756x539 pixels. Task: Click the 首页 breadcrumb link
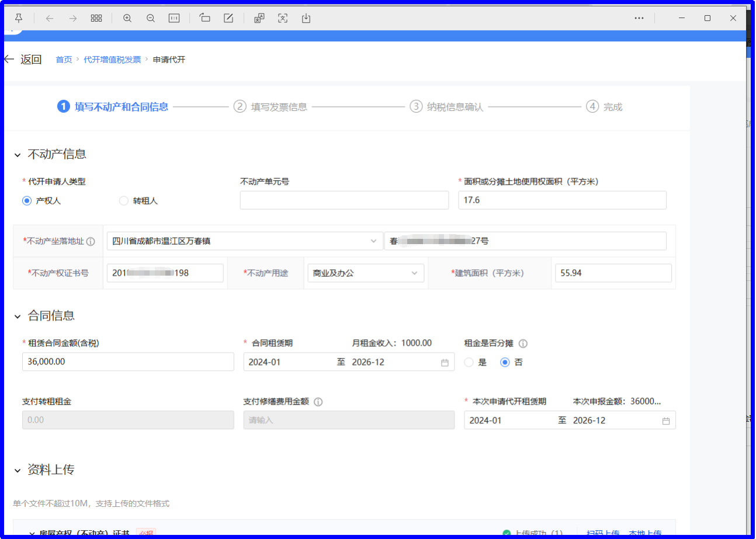point(64,60)
